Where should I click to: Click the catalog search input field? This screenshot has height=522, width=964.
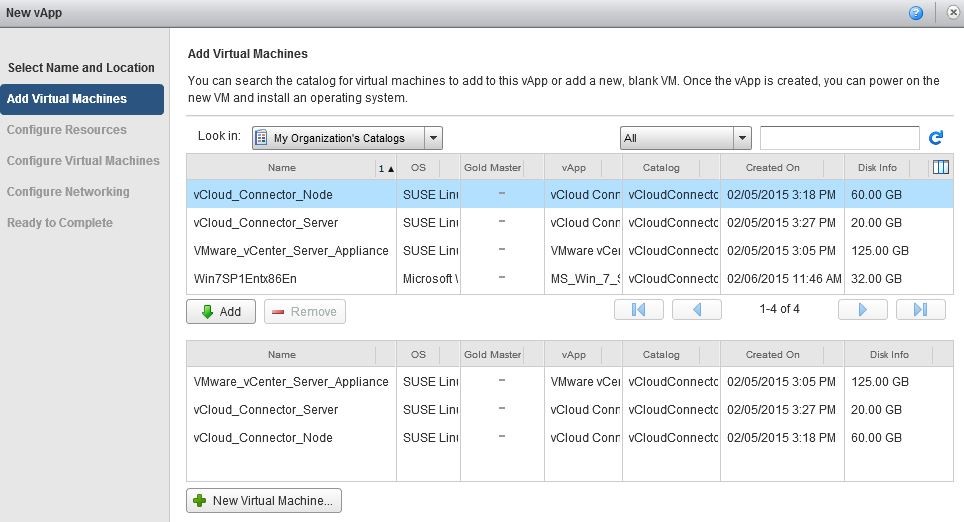pos(839,138)
